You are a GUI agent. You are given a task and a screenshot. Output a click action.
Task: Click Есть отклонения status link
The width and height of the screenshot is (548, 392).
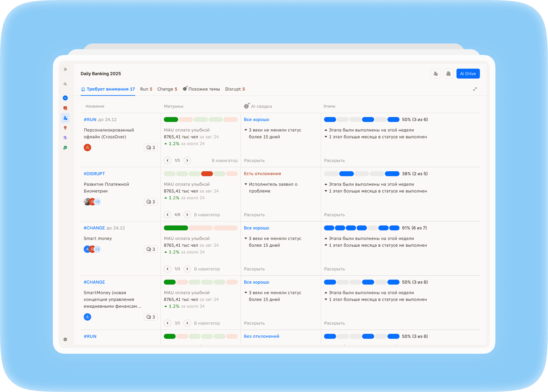tap(263, 174)
